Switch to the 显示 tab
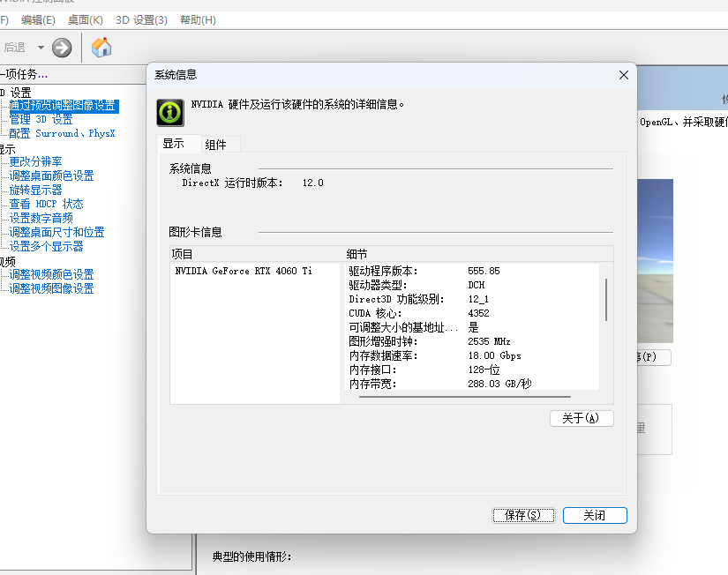The image size is (728, 575). click(x=179, y=144)
